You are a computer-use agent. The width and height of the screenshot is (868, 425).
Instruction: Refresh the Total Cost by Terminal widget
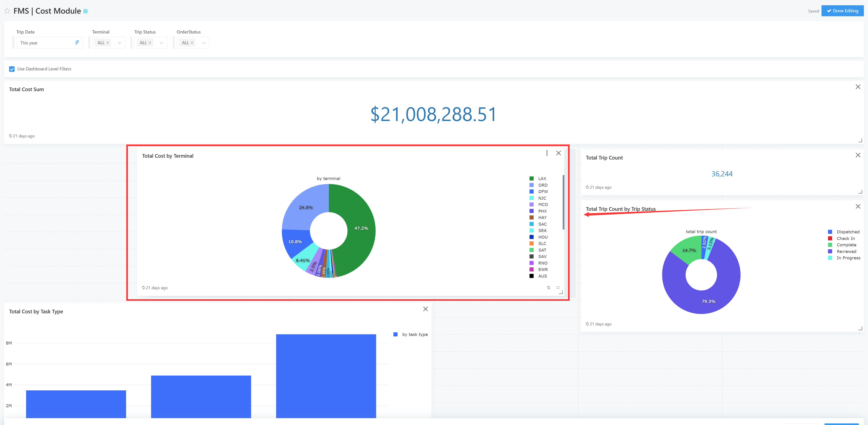[x=549, y=288]
